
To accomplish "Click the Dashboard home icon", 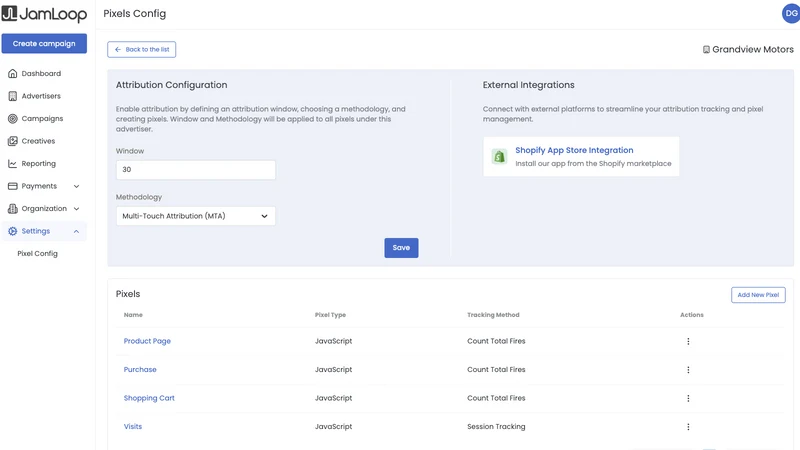I will [x=13, y=73].
